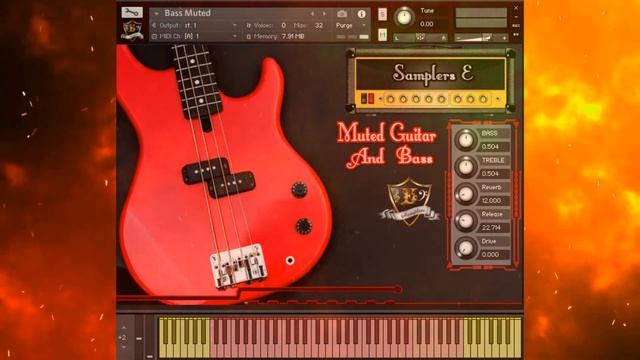Adjust the stereo pan slider
This screenshot has width=640, height=360.
point(420,38)
